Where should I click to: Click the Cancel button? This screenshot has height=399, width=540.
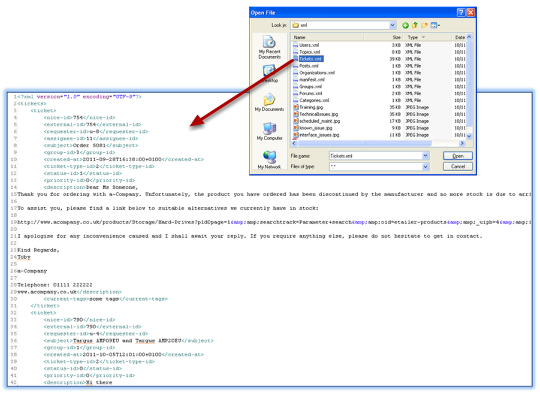[x=458, y=167]
